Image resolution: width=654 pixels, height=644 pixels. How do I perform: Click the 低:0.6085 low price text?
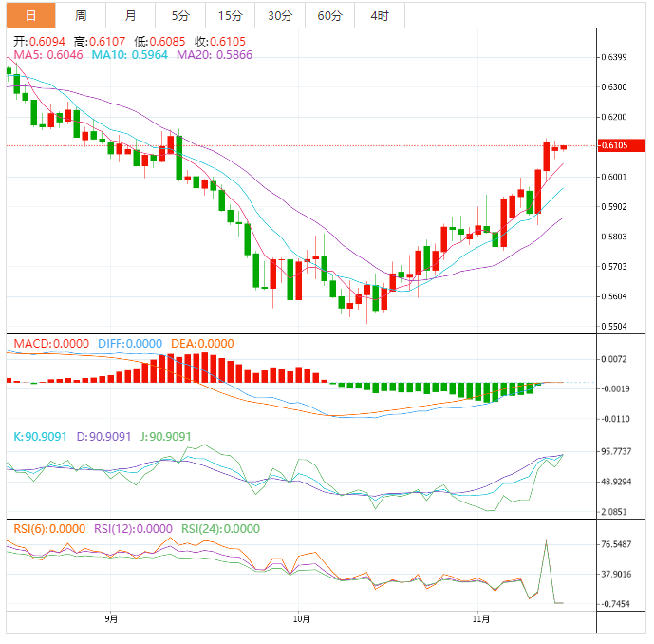pyautogui.click(x=159, y=42)
